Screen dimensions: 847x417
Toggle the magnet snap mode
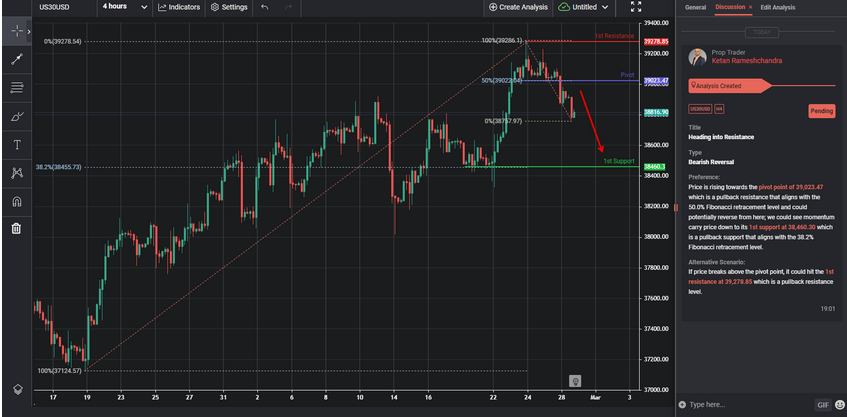click(x=17, y=201)
